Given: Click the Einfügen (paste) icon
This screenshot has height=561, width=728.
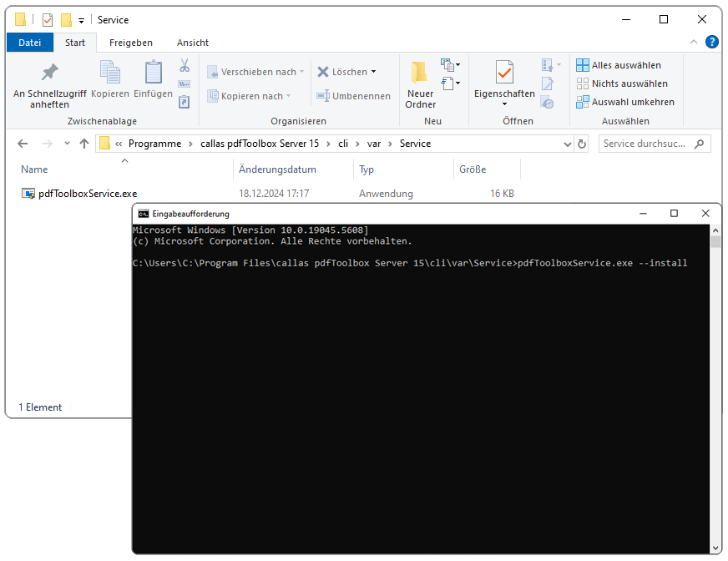Looking at the screenshot, I should (x=153, y=73).
